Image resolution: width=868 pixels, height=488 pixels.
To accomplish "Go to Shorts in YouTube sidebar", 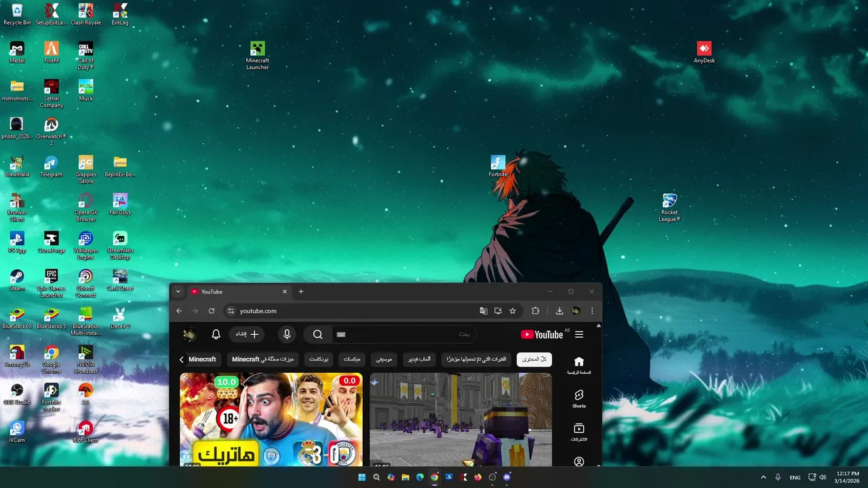I will click(578, 399).
